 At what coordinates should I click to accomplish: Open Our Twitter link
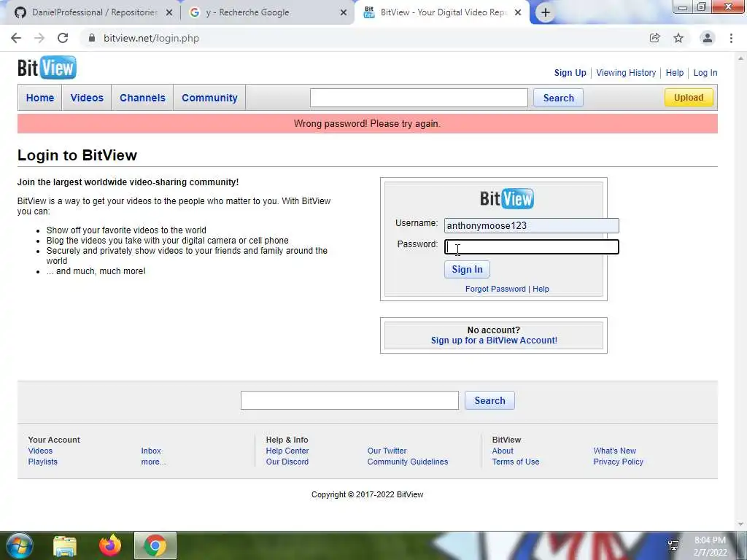tap(387, 451)
